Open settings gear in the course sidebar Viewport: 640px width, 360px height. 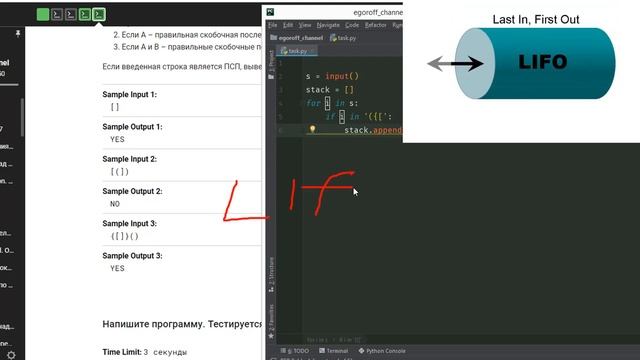11,355
